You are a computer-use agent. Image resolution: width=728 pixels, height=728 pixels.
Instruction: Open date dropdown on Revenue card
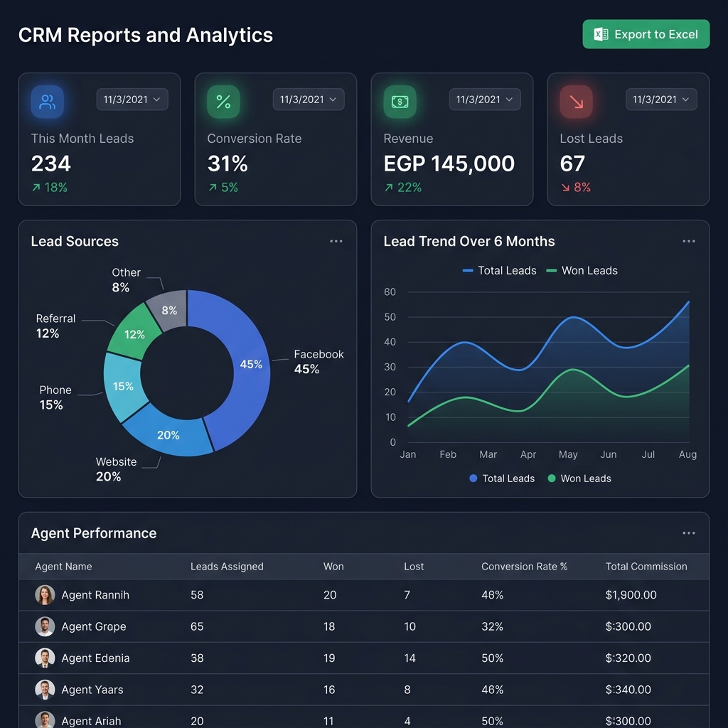tap(485, 100)
